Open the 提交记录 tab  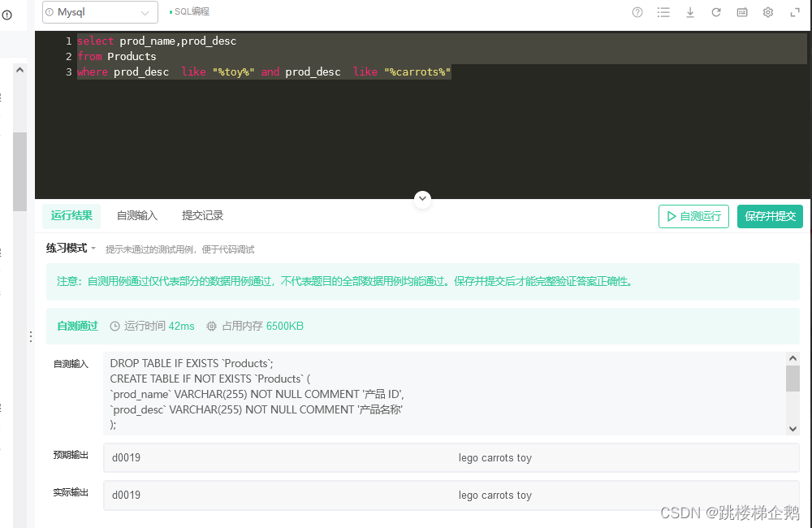(202, 215)
